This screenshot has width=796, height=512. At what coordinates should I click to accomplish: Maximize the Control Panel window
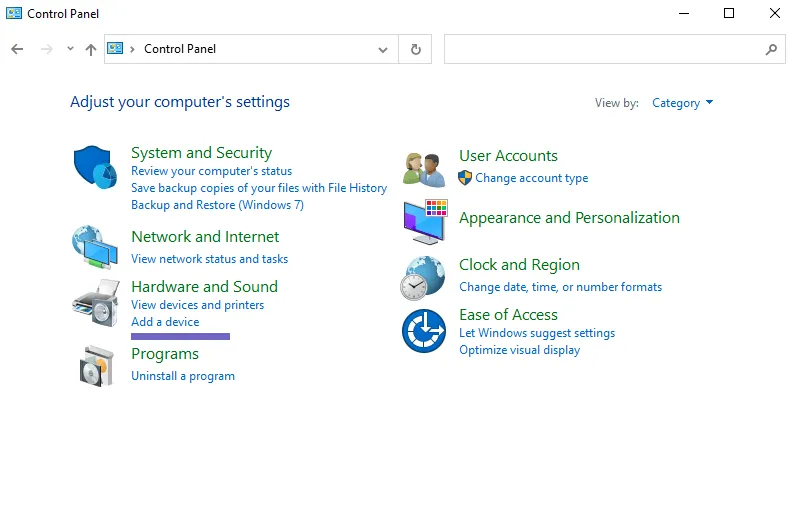[x=728, y=13]
